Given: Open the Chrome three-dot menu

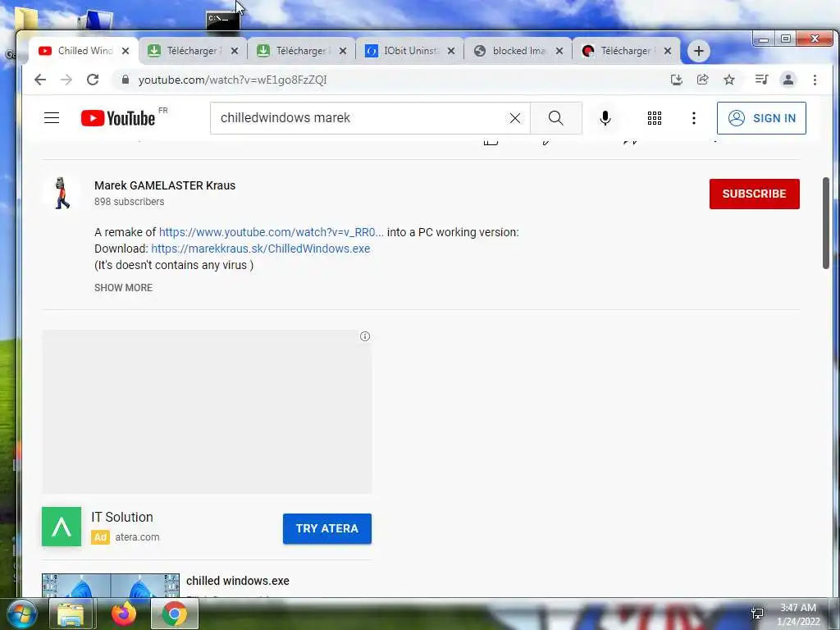Looking at the screenshot, I should tap(815, 80).
